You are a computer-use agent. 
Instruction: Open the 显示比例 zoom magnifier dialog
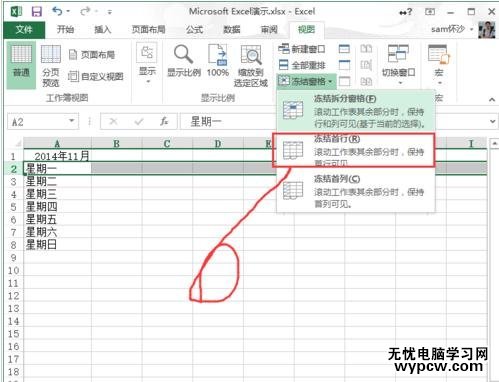(184, 62)
